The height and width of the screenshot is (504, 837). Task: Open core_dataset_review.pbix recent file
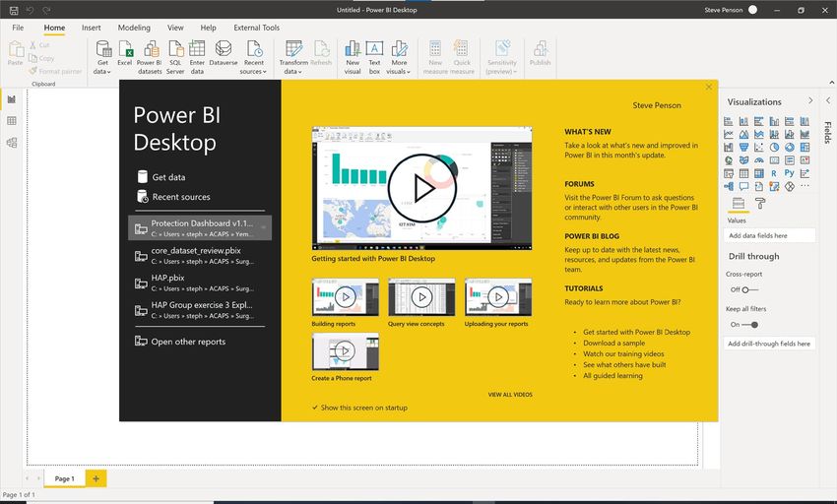[x=200, y=255]
